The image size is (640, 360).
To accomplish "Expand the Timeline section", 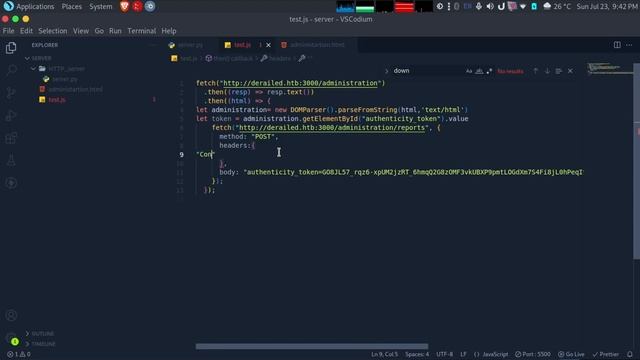I will coord(43,344).
